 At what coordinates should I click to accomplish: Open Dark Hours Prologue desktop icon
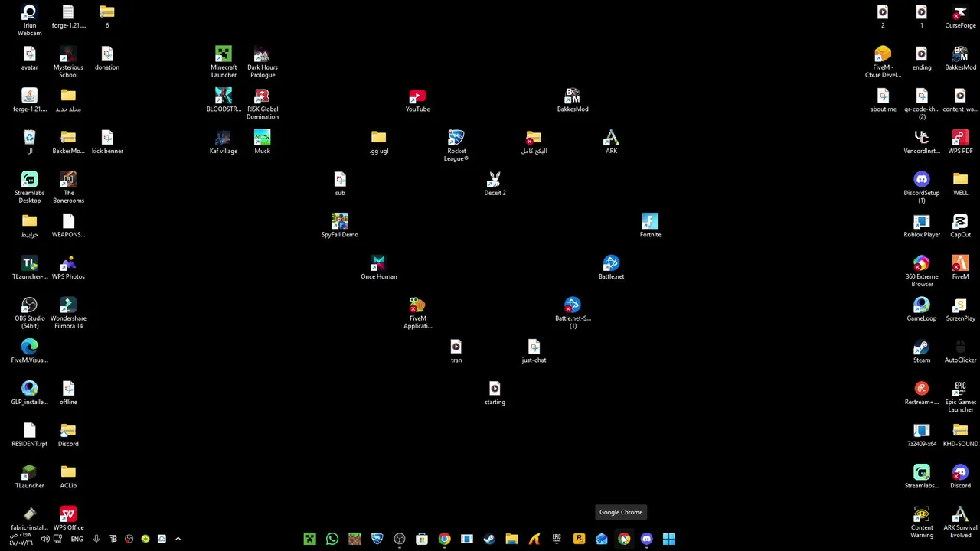point(262,61)
